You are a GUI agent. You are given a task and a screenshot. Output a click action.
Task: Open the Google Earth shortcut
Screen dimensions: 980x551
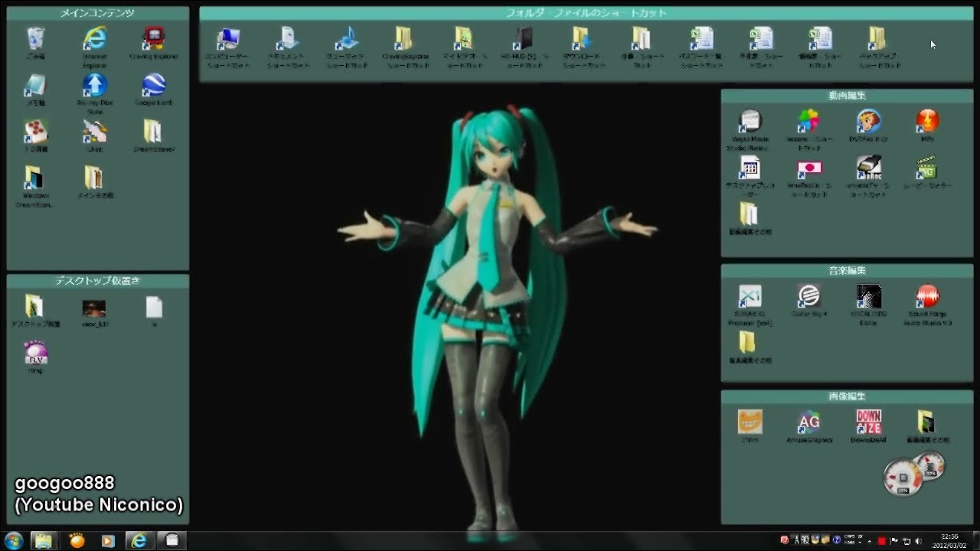point(155,85)
